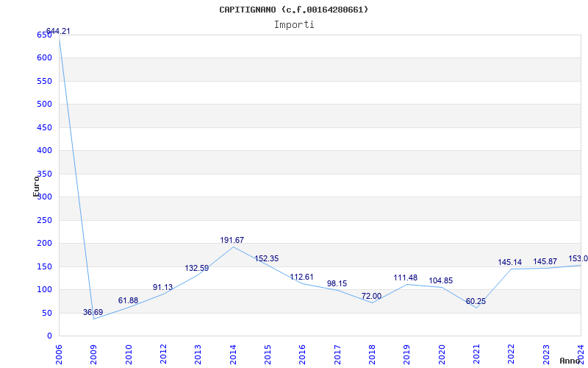
Task: Click the x-axis year 2023
Action: [x=546, y=354]
